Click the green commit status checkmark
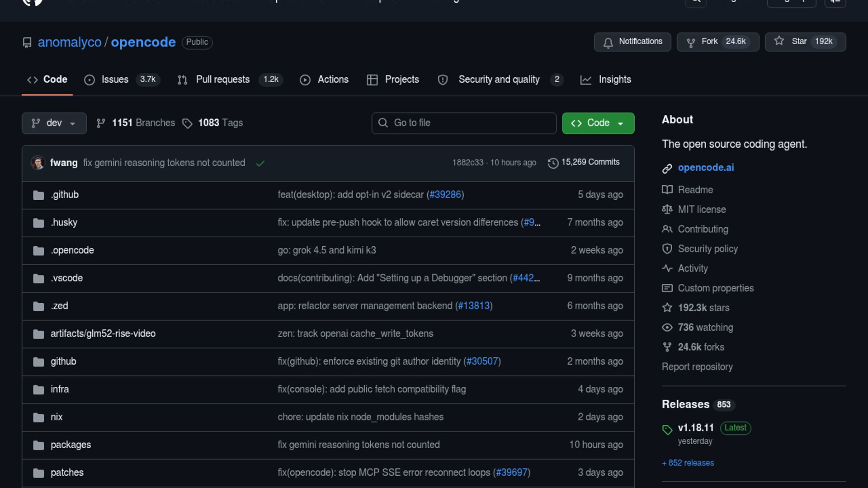The image size is (868, 488). click(260, 163)
